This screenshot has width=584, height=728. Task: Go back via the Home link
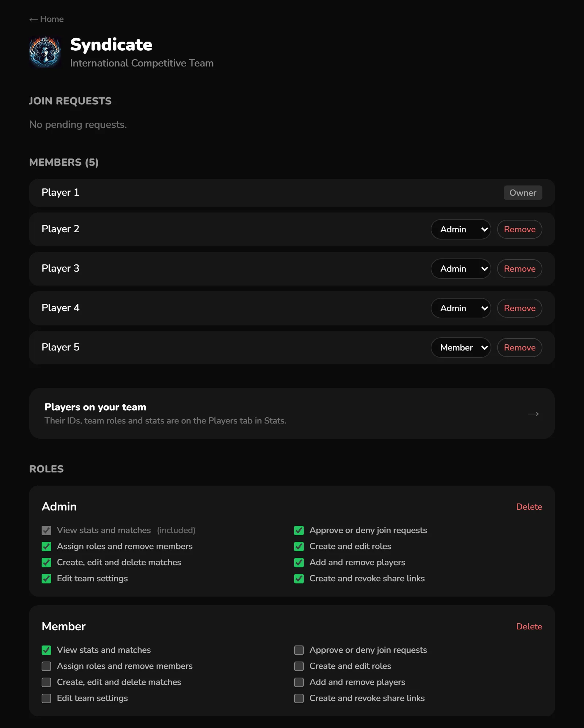[x=46, y=19]
